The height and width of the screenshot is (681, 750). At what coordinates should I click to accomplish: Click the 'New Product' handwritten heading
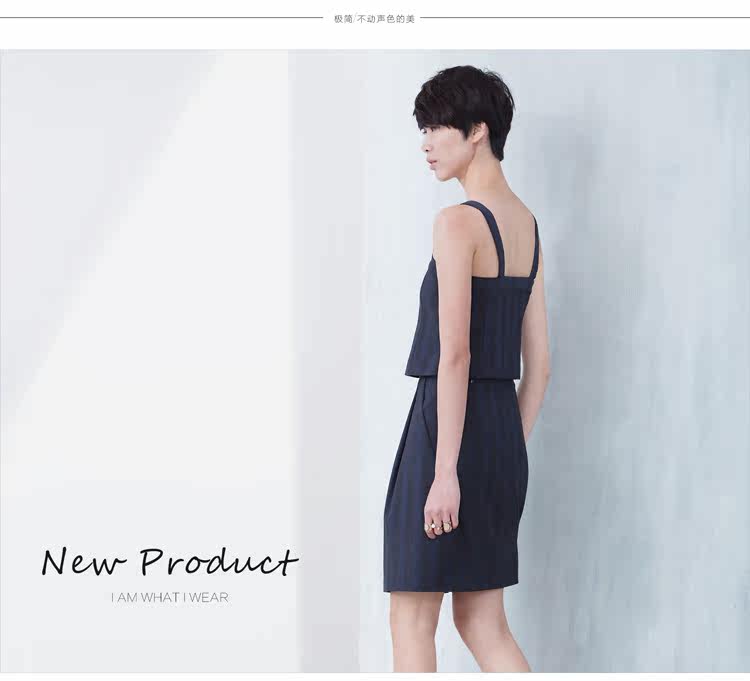(x=170, y=561)
